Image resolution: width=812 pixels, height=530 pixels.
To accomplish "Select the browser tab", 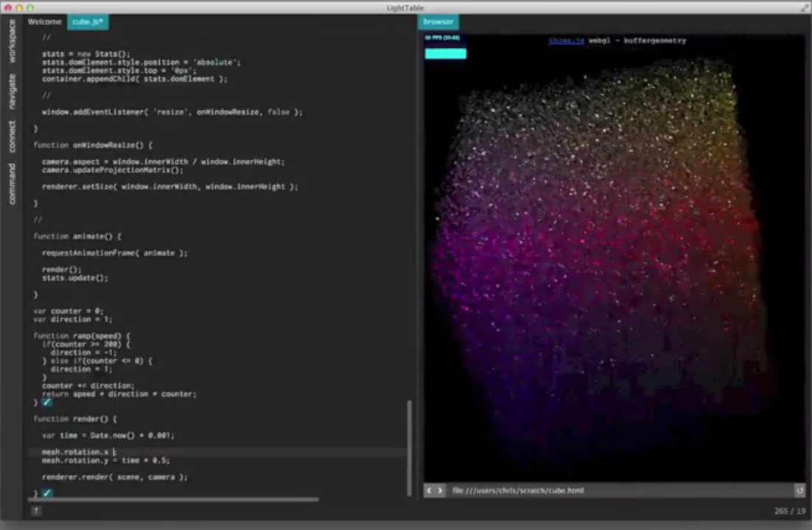I will point(438,22).
